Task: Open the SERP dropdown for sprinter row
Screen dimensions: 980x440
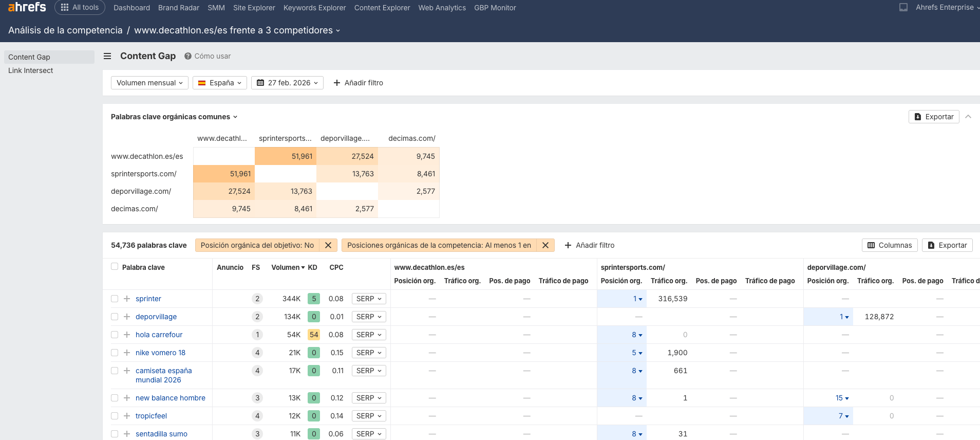Action: click(369, 299)
